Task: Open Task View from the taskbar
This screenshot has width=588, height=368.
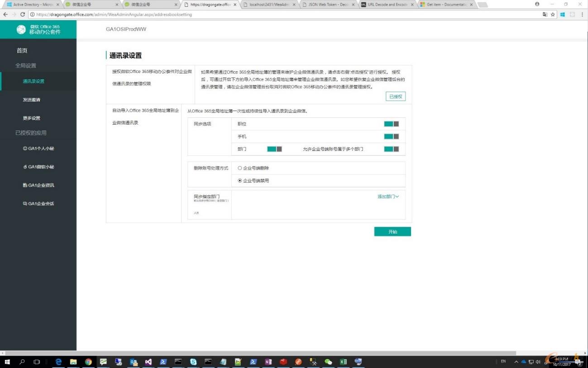Action: [x=37, y=362]
